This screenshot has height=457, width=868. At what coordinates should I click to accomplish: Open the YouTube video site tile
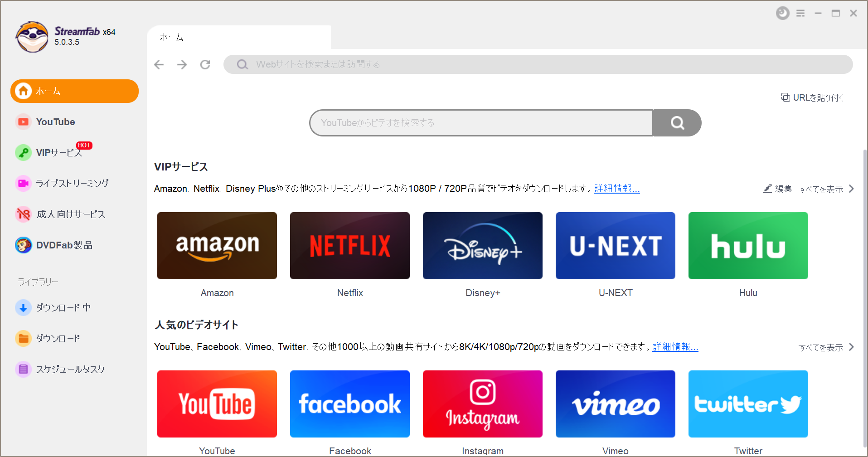[217, 404]
